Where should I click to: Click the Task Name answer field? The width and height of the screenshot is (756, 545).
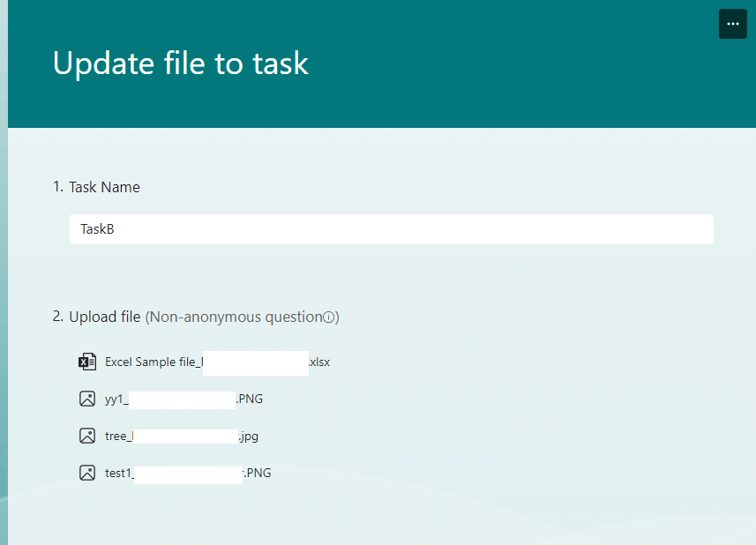click(x=392, y=229)
